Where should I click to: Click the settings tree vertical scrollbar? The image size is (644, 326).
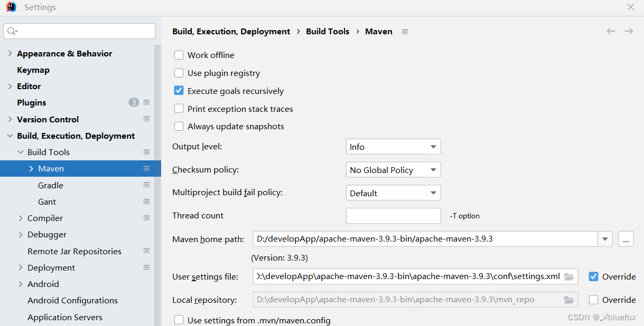coord(157,185)
